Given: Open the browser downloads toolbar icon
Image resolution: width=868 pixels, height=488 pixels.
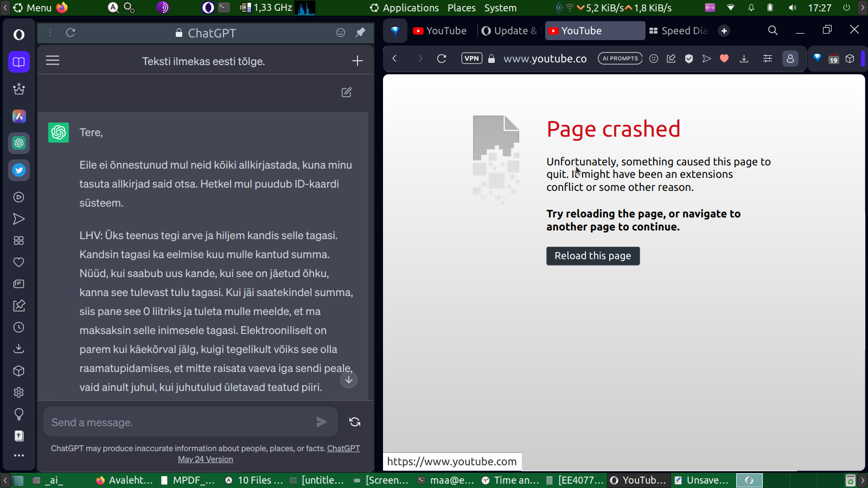Looking at the screenshot, I should [x=744, y=59].
